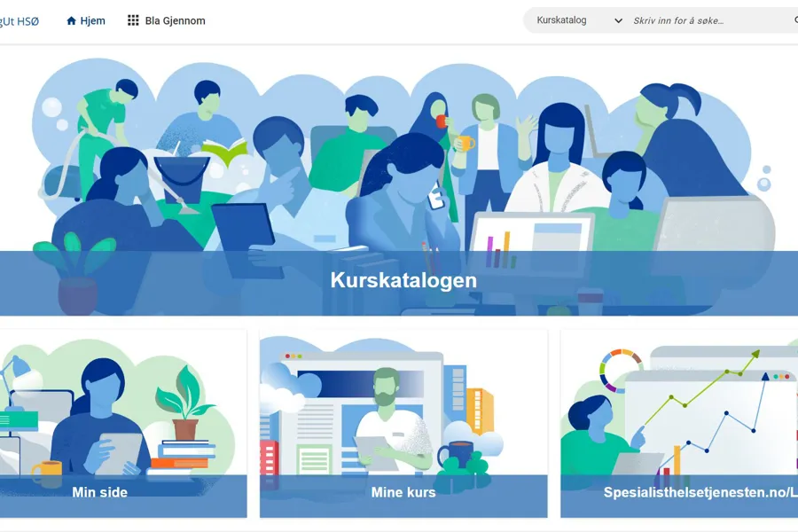Click the Mine kurs label
The height and width of the screenshot is (532, 798).
pos(403,492)
